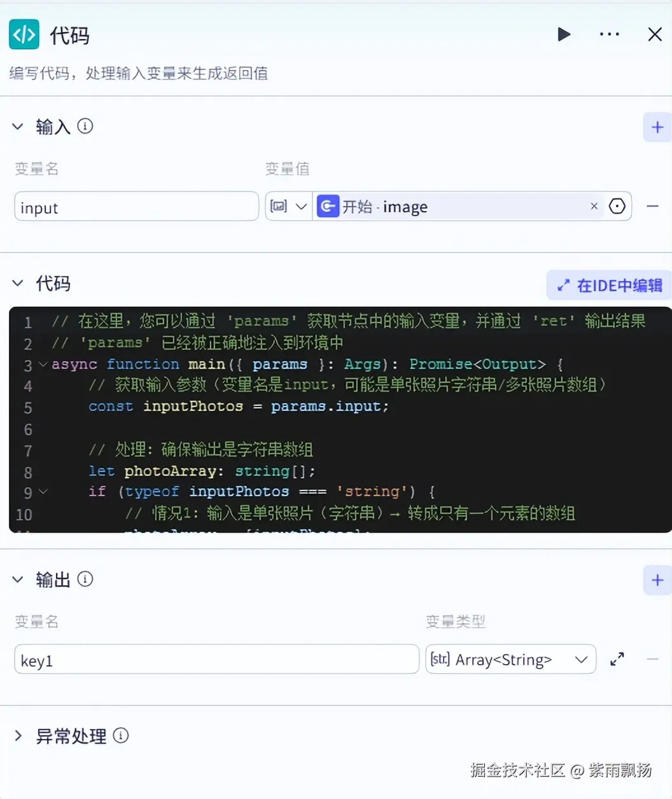Edit the key1 output variable name

(216, 660)
